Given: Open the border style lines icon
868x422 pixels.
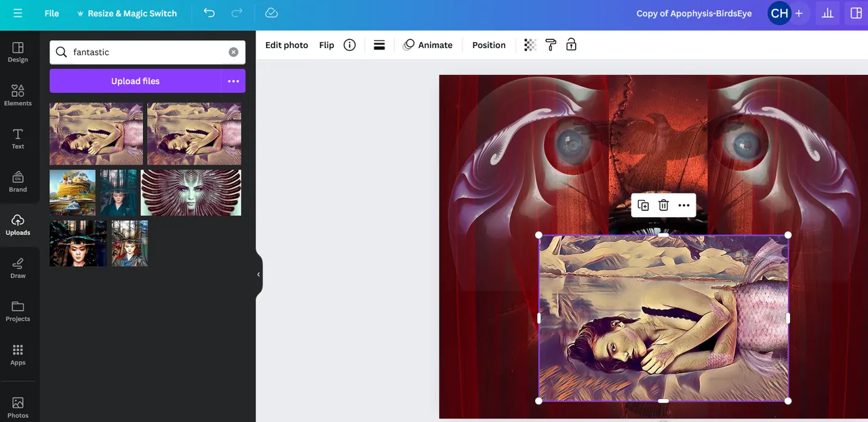Looking at the screenshot, I should (379, 45).
